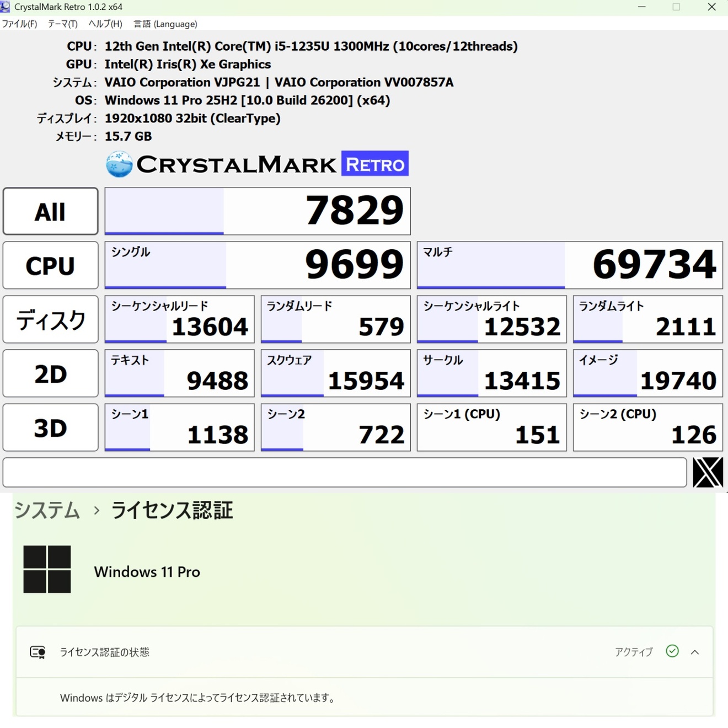Minimize the CrystalMark Retro window
This screenshot has height=728, width=728.
[641, 7]
